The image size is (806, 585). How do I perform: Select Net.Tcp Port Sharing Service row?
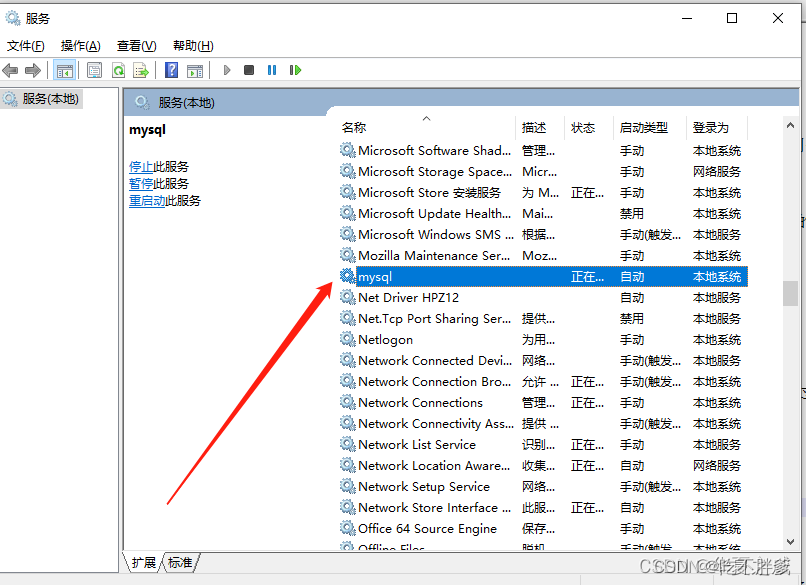[543, 318]
